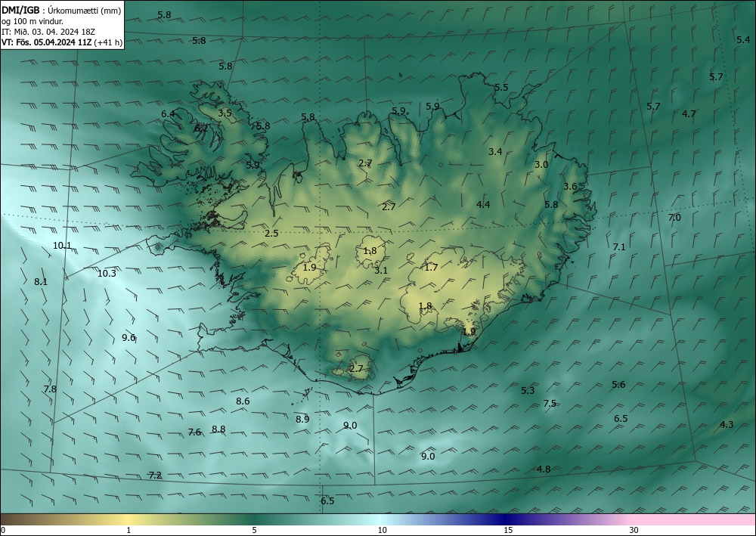Click the DMI/IGB title in the legend box
The width and height of the screenshot is (756, 536).
pyautogui.click(x=20, y=10)
